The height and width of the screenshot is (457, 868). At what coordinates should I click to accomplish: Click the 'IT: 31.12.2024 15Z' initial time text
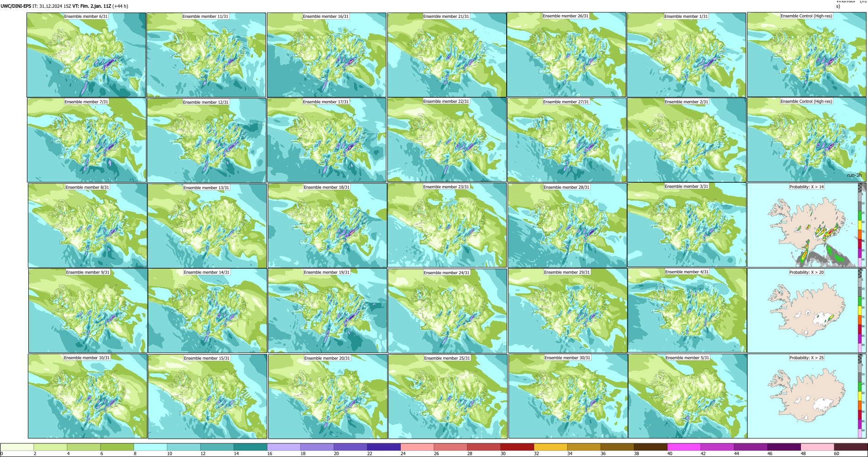coord(52,6)
